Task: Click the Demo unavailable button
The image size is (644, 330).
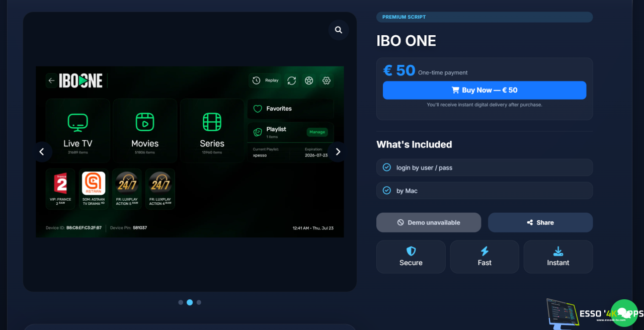Action: point(429,222)
